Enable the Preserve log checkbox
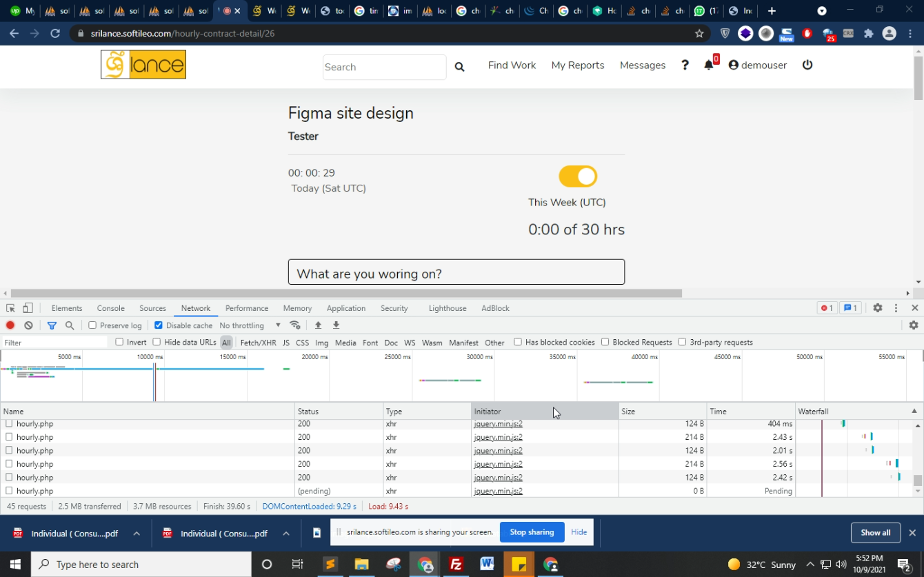924x577 pixels. click(92, 325)
